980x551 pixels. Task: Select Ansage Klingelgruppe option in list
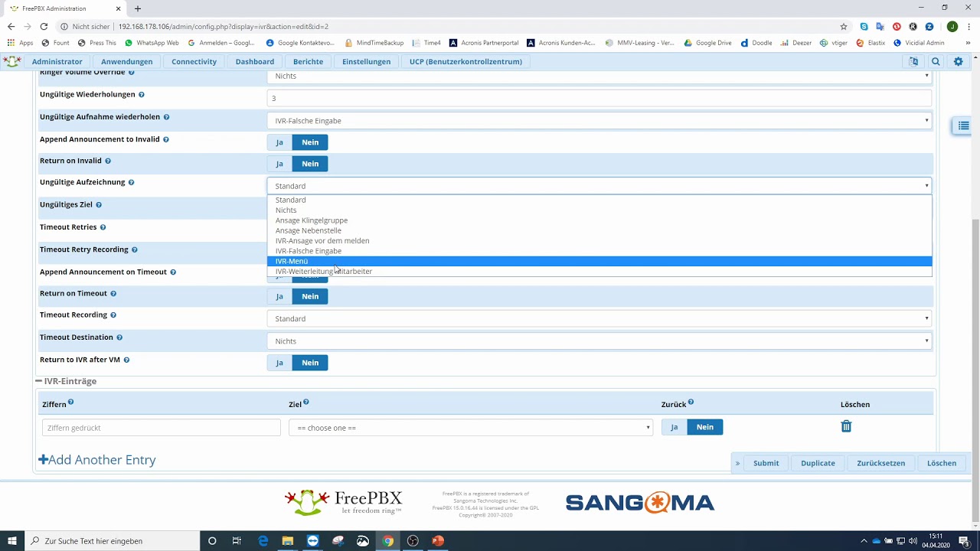pyautogui.click(x=599, y=220)
